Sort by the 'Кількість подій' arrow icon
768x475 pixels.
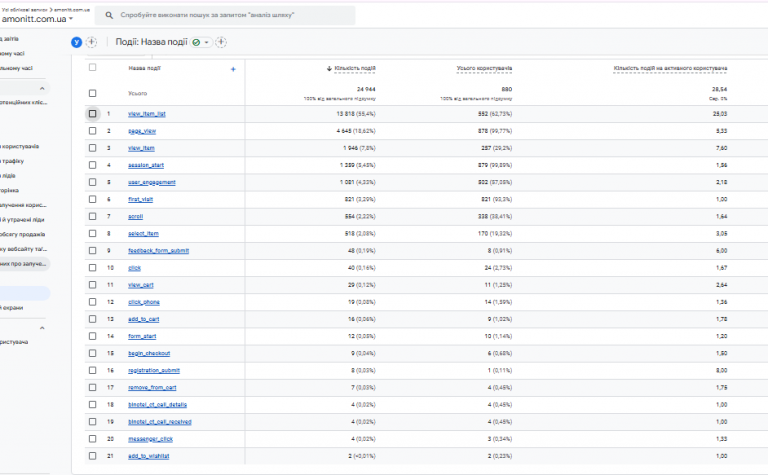[x=330, y=69]
